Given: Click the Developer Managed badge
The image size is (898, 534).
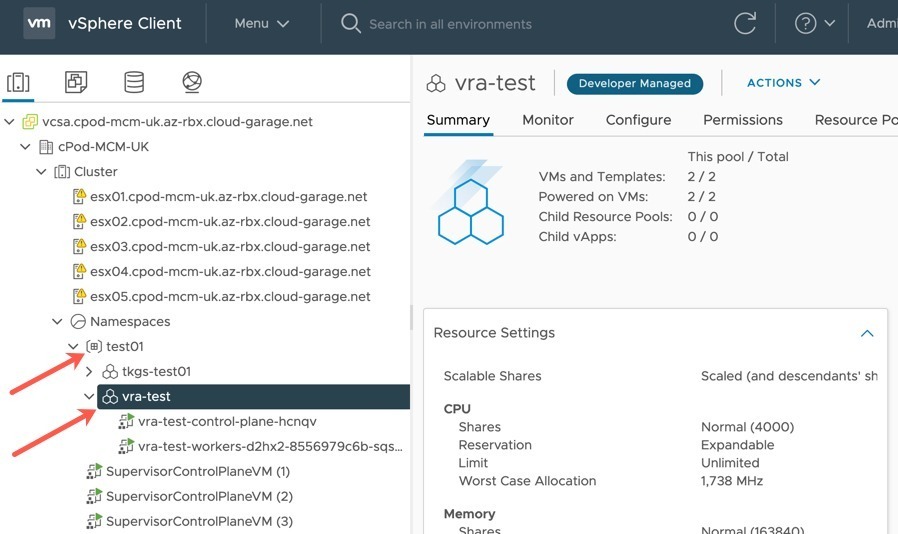Looking at the screenshot, I should coord(635,84).
